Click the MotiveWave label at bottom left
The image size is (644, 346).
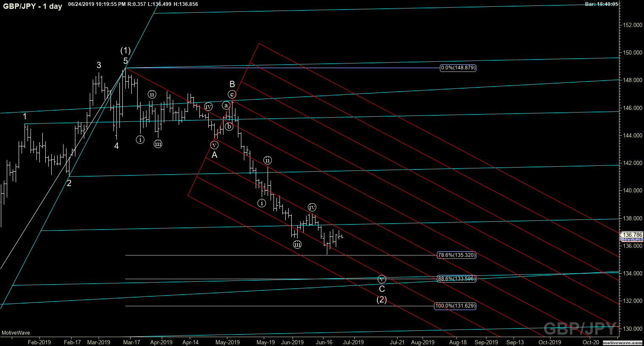(16, 333)
